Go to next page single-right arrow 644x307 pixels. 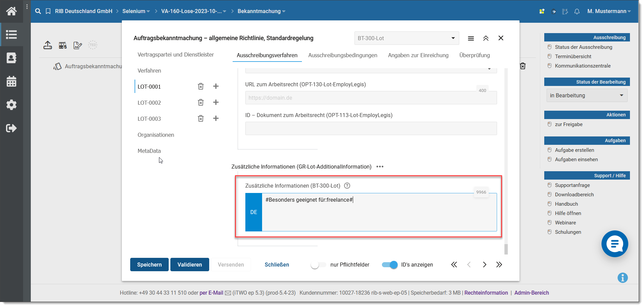(484, 265)
